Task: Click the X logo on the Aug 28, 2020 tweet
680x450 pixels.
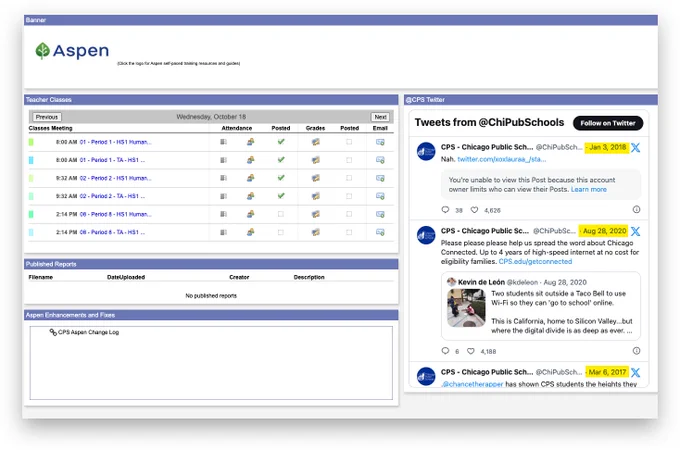Action: [x=635, y=231]
